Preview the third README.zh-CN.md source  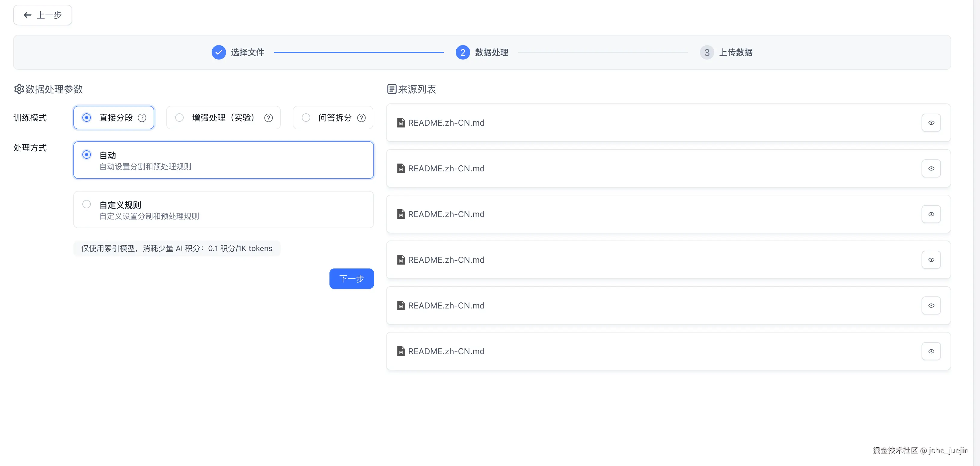[931, 214]
